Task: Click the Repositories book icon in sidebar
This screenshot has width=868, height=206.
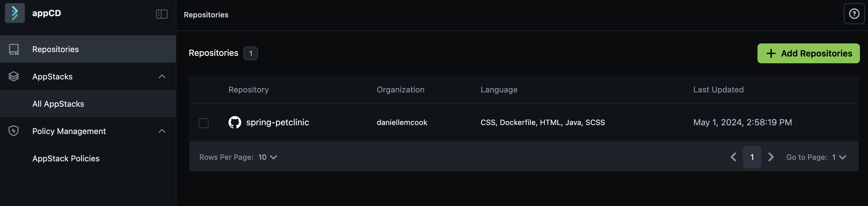Action: point(14,49)
